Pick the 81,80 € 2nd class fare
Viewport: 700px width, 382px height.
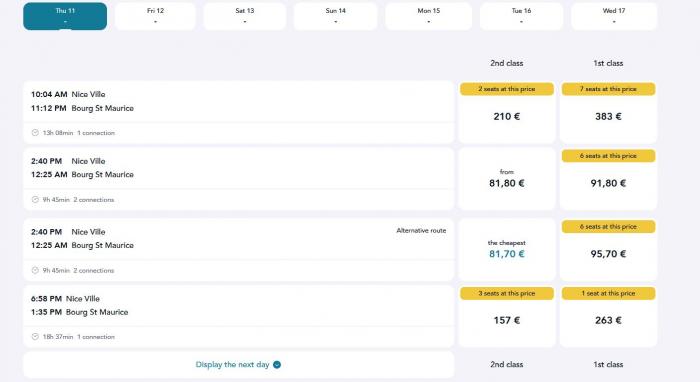pyautogui.click(x=507, y=179)
